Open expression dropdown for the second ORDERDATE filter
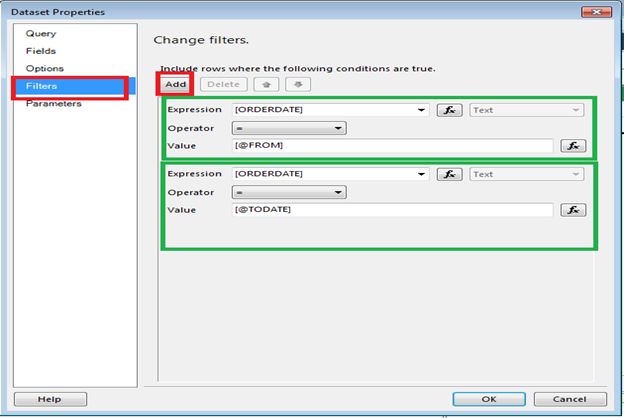624x418 pixels. (x=421, y=174)
